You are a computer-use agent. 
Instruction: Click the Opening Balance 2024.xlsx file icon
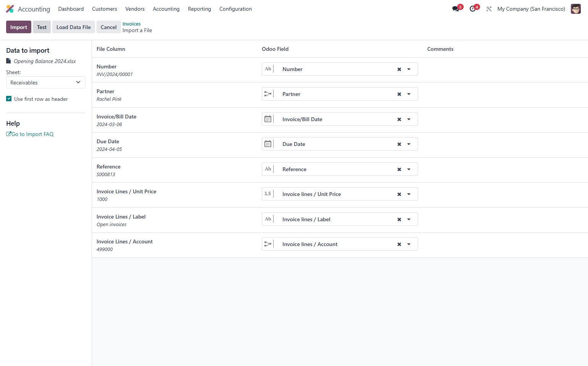tap(8, 61)
